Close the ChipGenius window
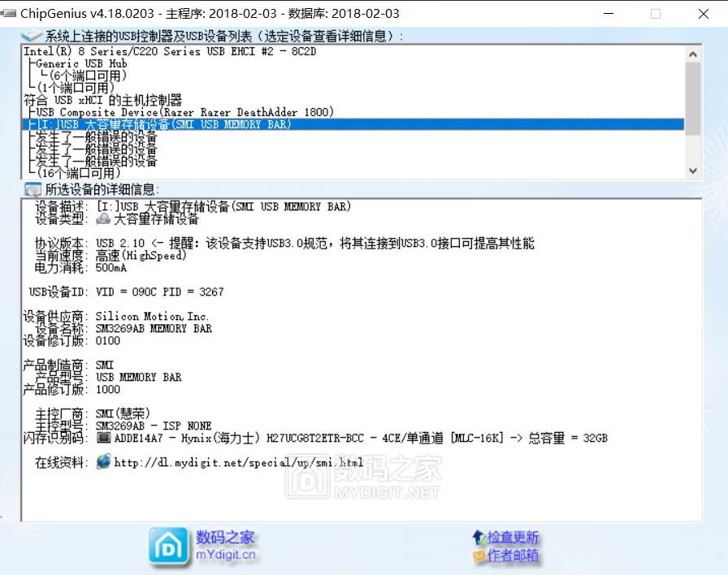728x575 pixels. (704, 14)
